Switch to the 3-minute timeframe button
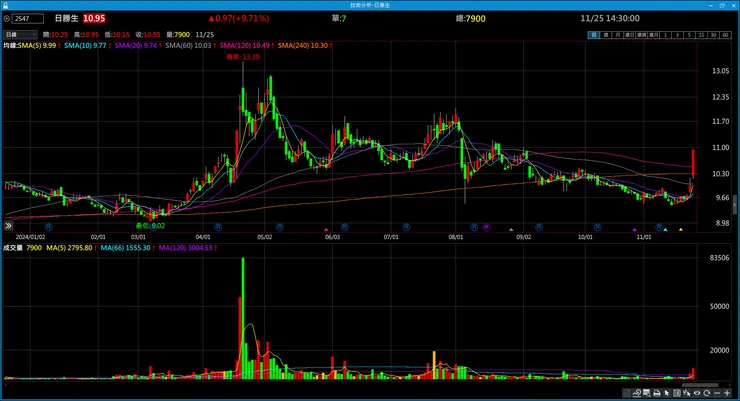The image size is (740, 401). tap(678, 35)
